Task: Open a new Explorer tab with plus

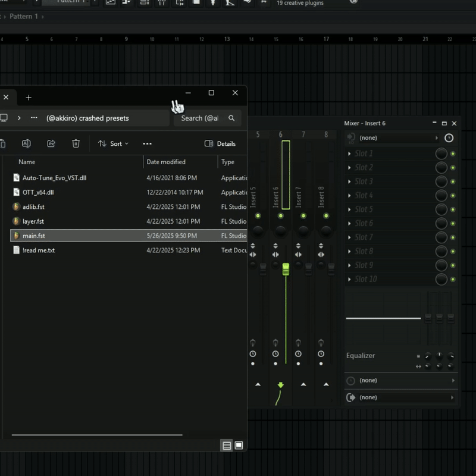Action: pyautogui.click(x=29, y=98)
